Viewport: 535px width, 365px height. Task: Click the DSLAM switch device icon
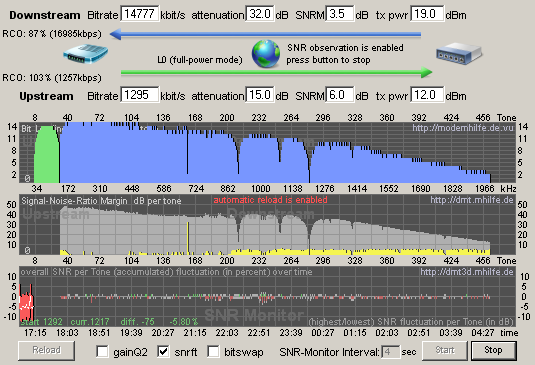point(459,53)
